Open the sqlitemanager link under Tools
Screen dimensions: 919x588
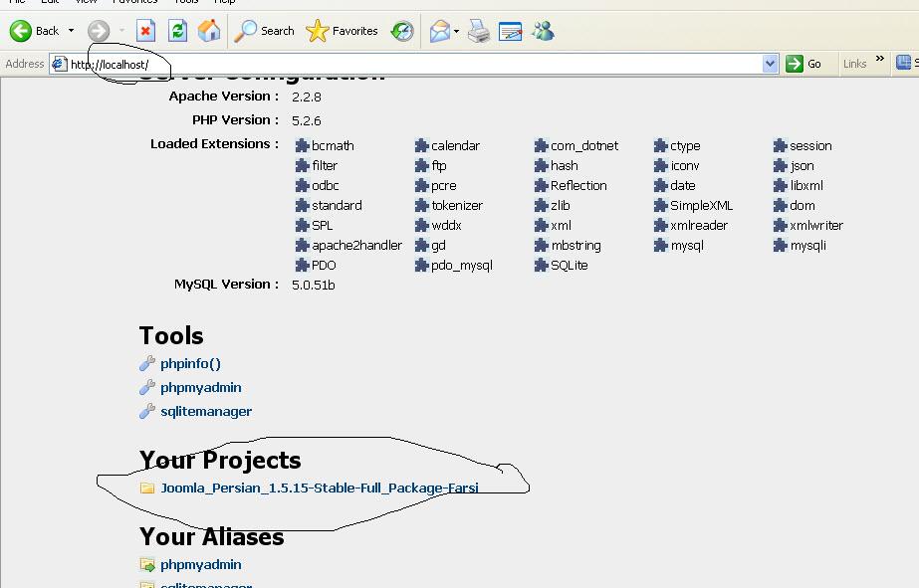(x=206, y=412)
